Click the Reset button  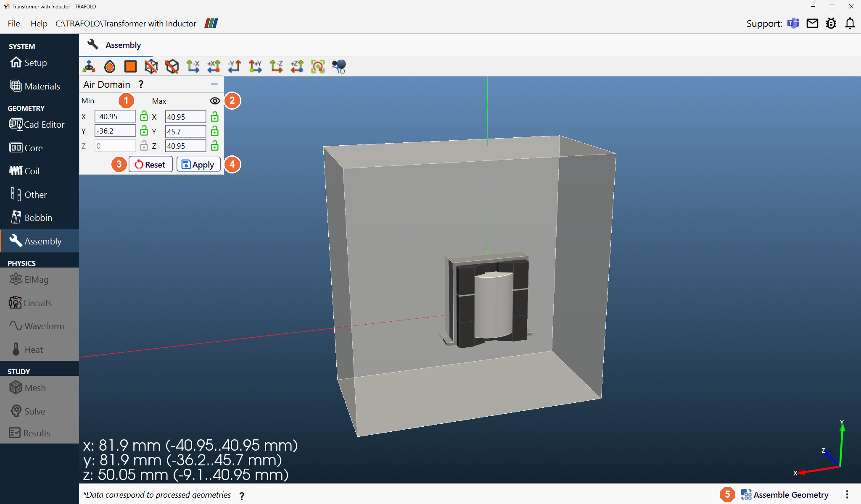(x=151, y=165)
